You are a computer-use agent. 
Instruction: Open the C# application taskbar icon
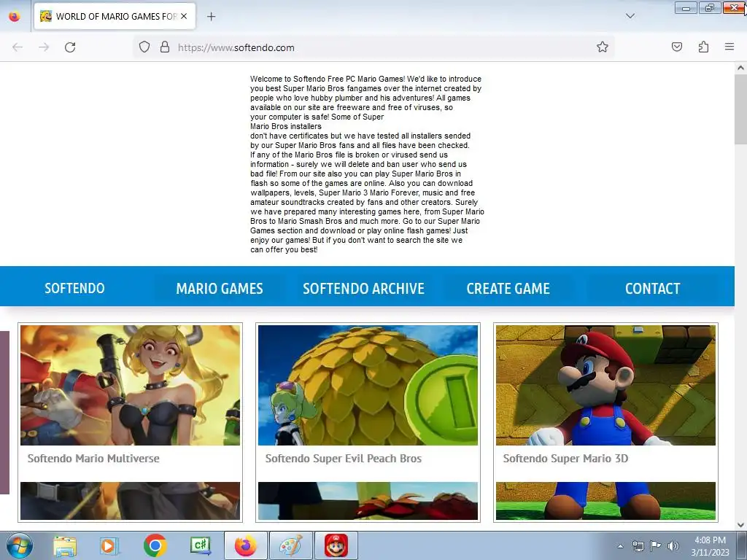coord(201,545)
